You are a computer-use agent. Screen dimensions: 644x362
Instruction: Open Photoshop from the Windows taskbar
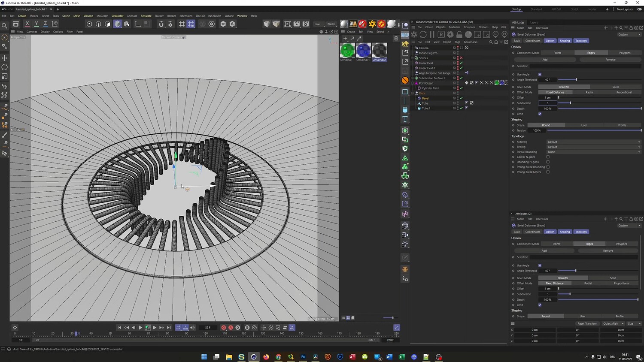303,357
